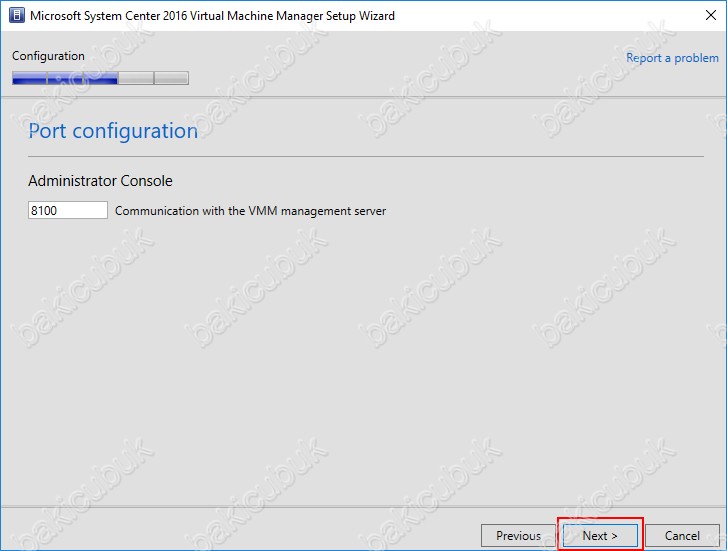The image size is (727, 551).
Task: Go back with the Previous button
Action: pos(518,536)
